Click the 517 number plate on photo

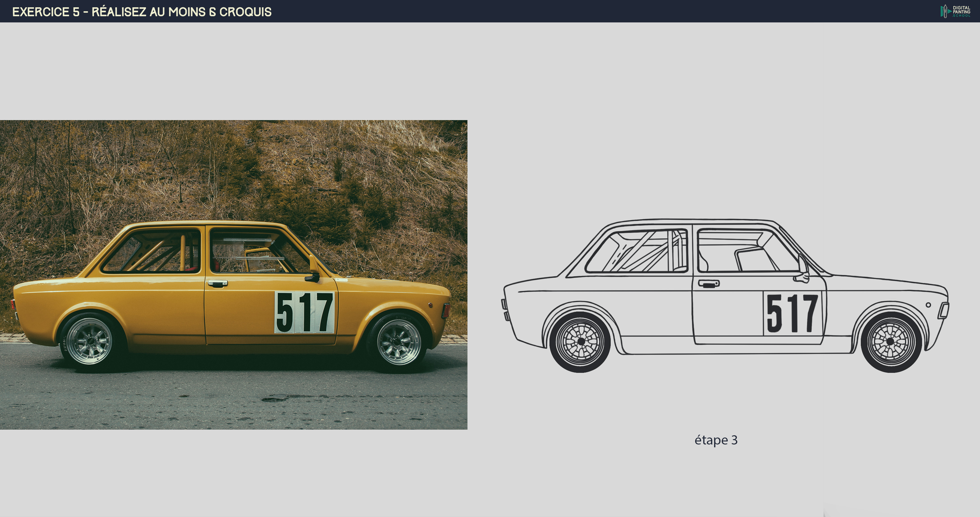point(304,312)
